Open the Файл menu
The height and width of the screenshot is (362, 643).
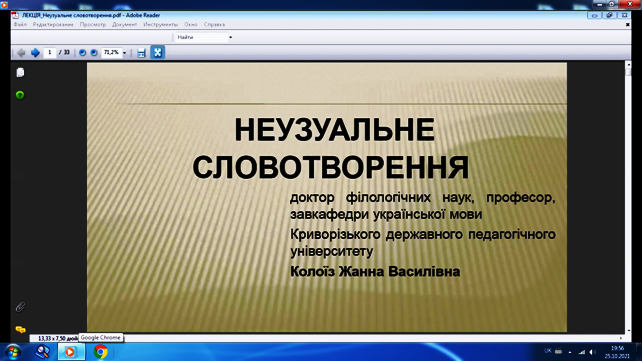tap(20, 25)
